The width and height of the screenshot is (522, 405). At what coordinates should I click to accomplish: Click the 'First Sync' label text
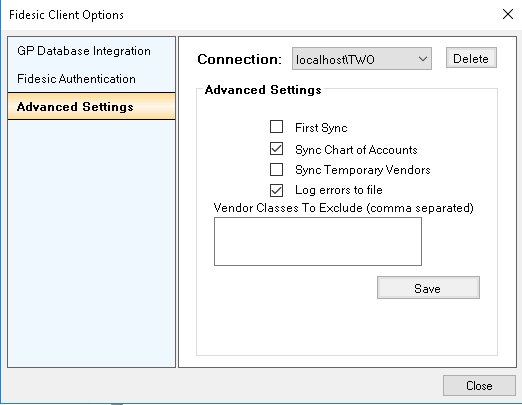point(321,128)
